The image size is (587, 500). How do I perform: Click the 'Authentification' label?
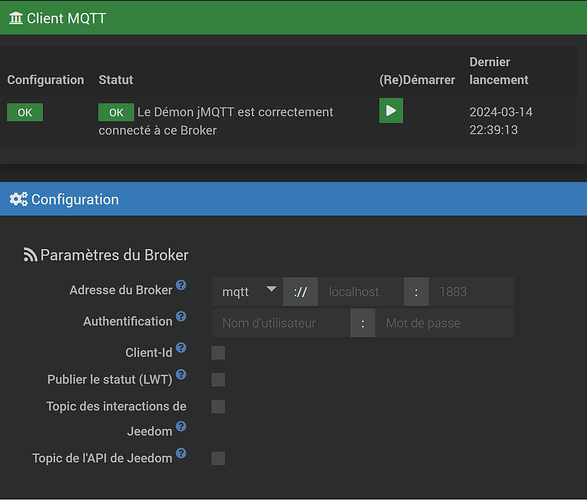pos(128,321)
